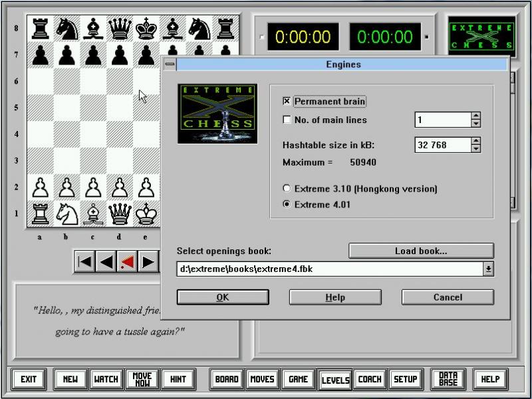The image size is (532, 399).
Task: Choose the Extreme 4.01 radio button
Action: pyautogui.click(x=287, y=204)
